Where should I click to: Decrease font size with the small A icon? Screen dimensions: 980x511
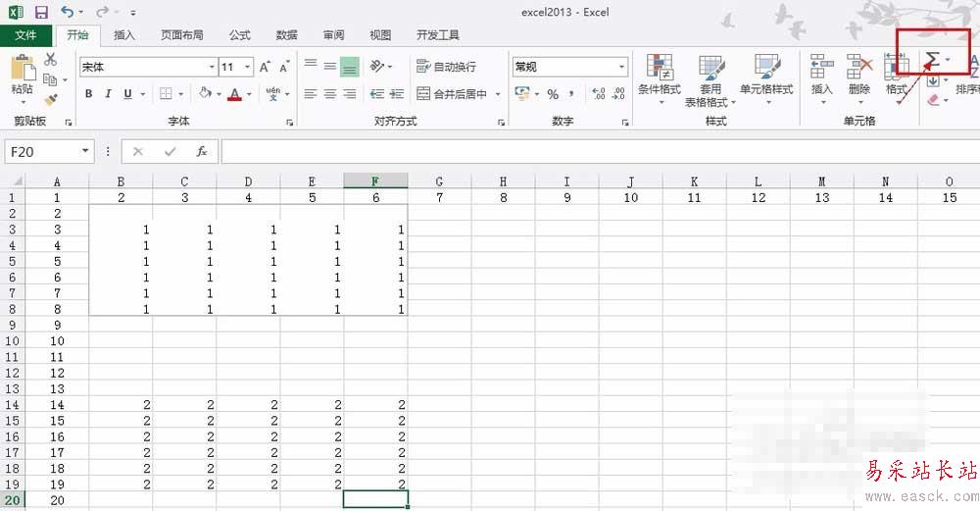[284, 67]
